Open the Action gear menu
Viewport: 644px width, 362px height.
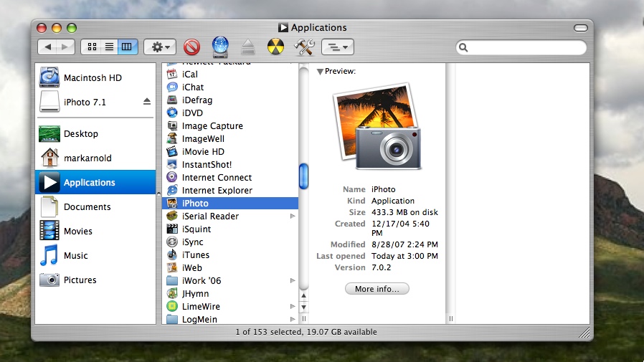click(x=160, y=47)
